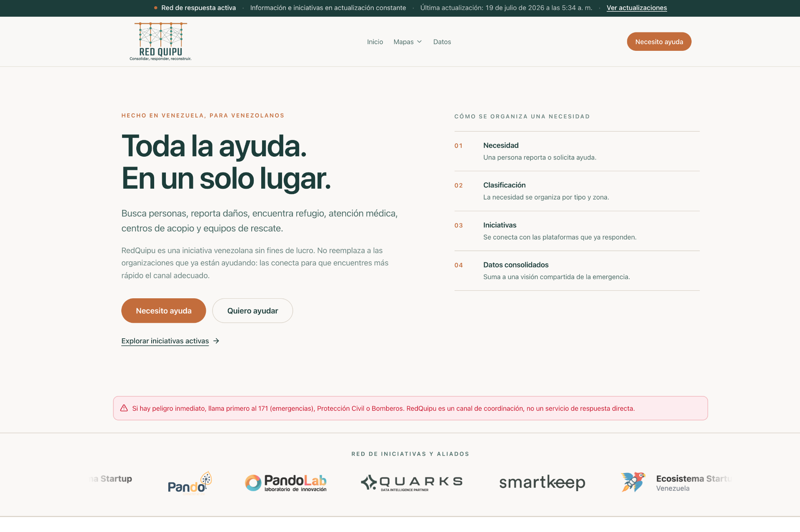Click the orange status dot in top bar

155,8
